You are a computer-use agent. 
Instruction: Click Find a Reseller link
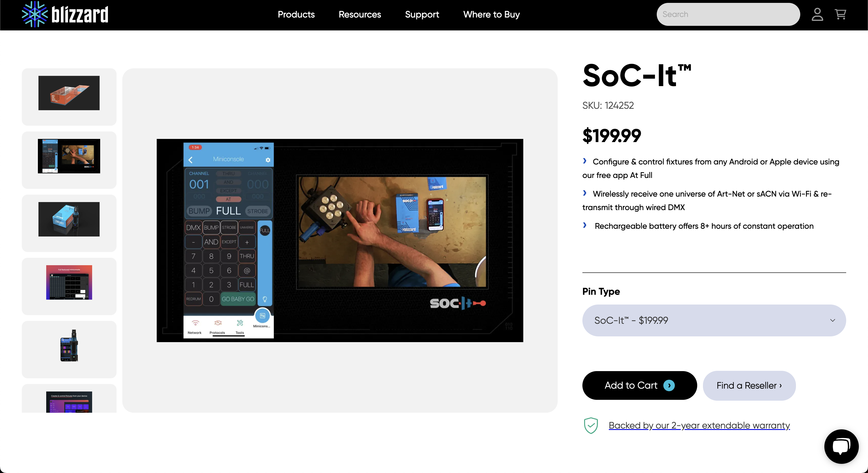(749, 385)
